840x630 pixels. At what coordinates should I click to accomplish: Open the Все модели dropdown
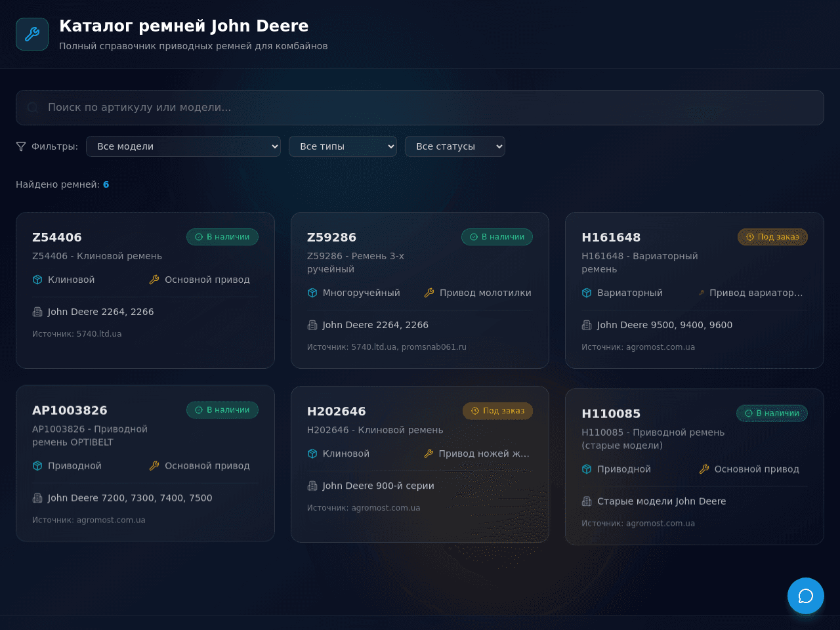pos(183,146)
